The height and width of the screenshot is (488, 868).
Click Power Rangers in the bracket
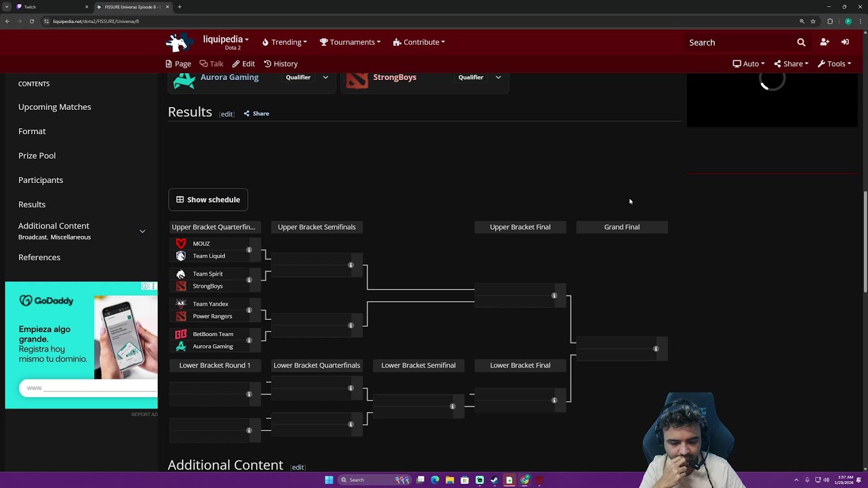pyautogui.click(x=212, y=317)
